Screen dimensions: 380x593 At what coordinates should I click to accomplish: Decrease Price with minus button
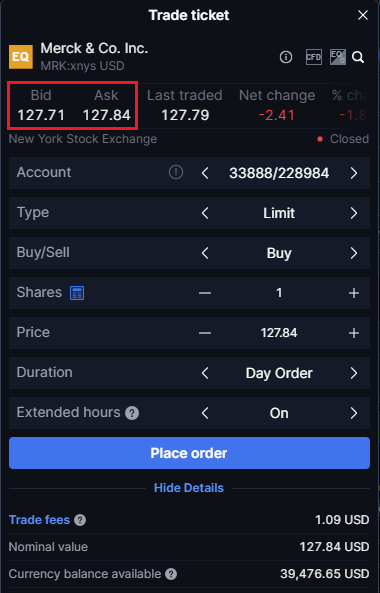[x=205, y=333]
